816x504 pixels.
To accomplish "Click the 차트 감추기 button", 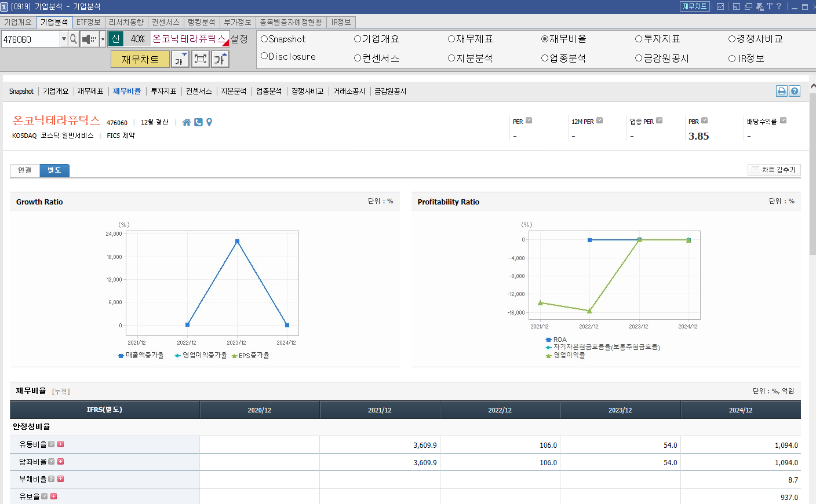I will tap(774, 170).
